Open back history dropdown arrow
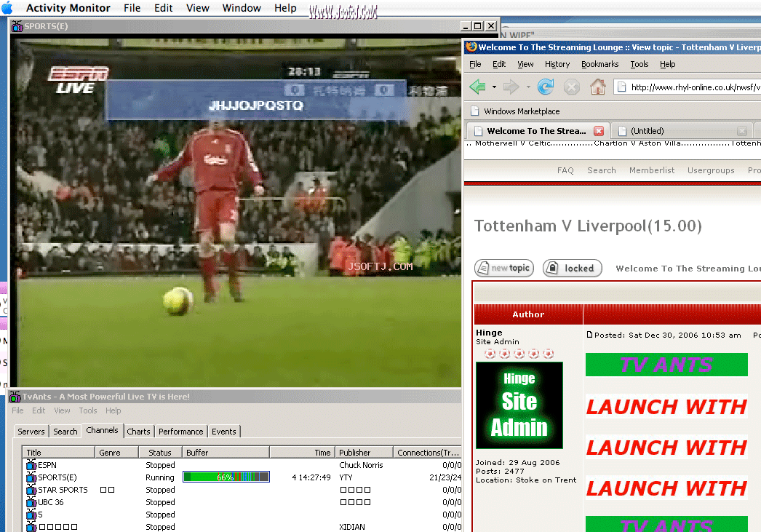Viewport: 761px width, 532px height. click(494, 87)
